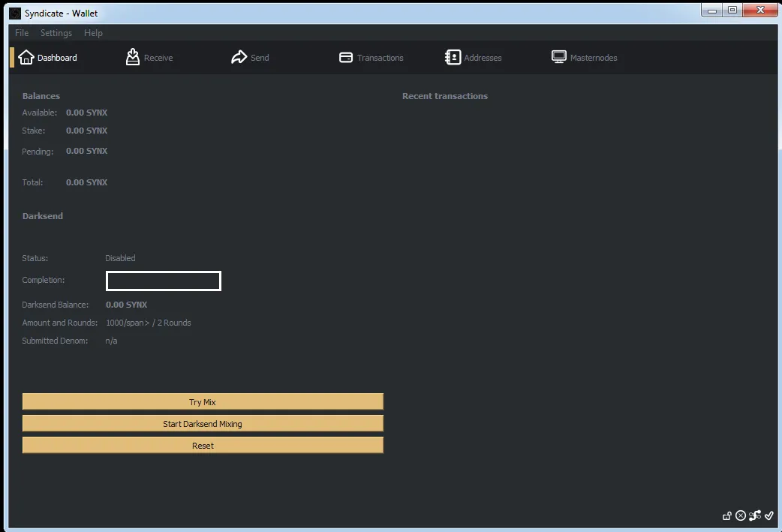Open the Masternodes monitor icon

click(x=558, y=57)
